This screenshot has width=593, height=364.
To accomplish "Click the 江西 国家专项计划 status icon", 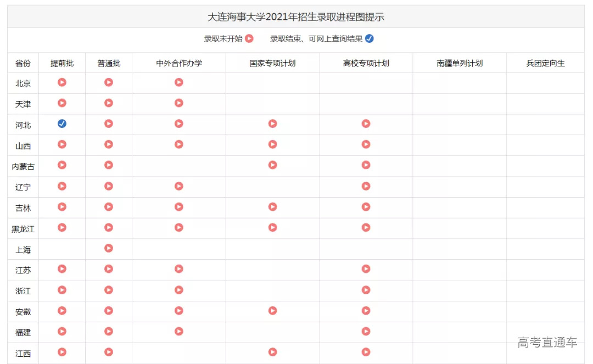I will [273, 352].
